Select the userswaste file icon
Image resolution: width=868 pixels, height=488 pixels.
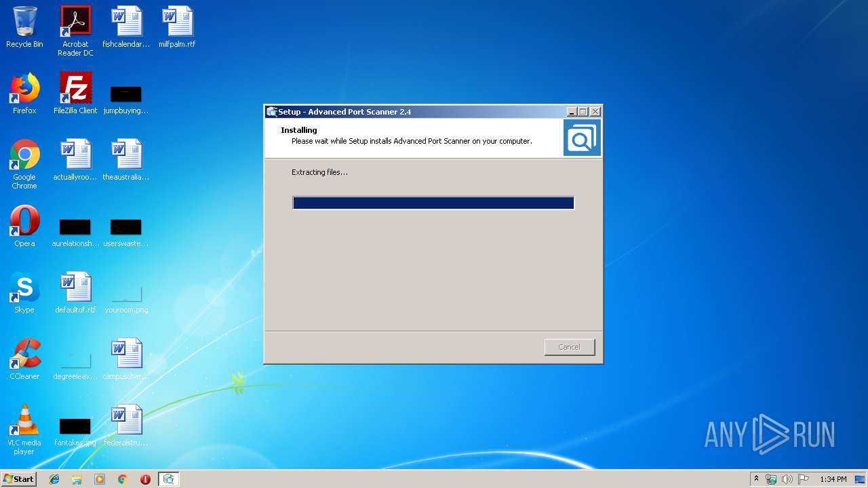[x=126, y=233]
